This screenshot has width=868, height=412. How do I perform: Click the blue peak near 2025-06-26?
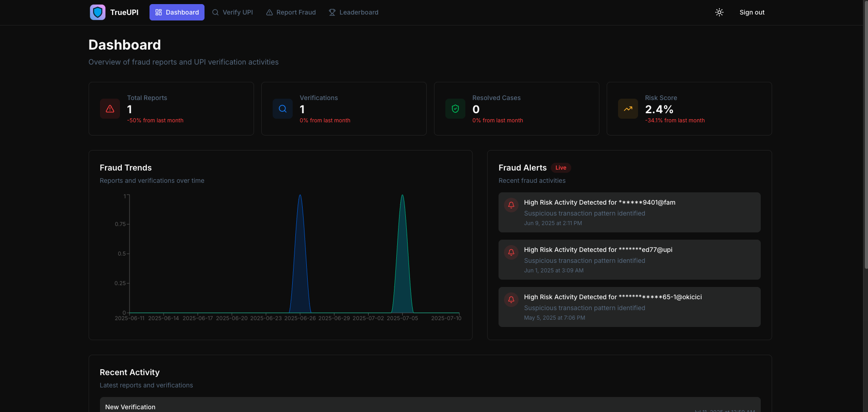(x=300, y=255)
